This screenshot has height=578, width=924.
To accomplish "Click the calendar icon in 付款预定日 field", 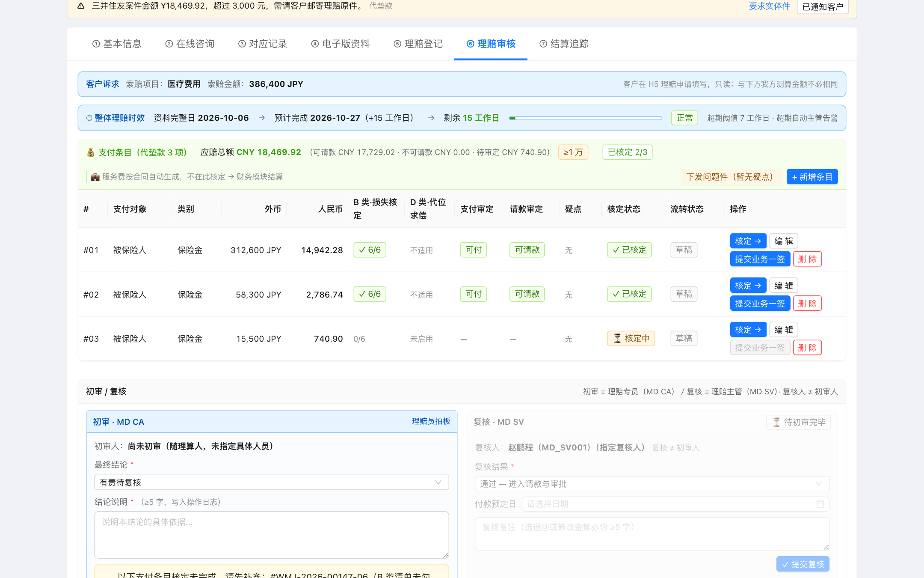I will (820, 504).
